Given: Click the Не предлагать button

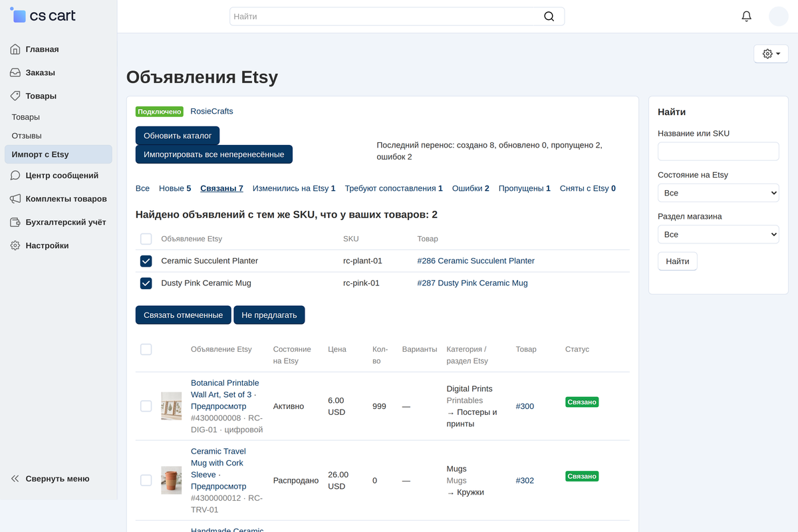Looking at the screenshot, I should 269,315.
